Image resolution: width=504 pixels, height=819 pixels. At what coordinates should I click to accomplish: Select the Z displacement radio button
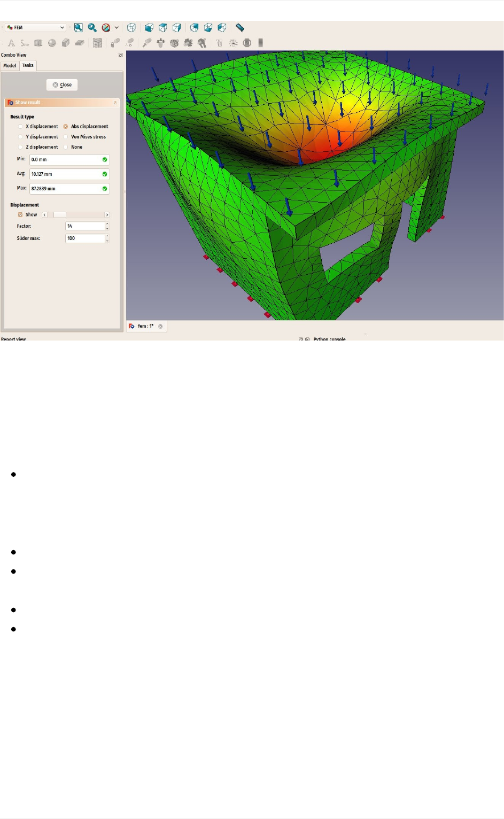20,147
